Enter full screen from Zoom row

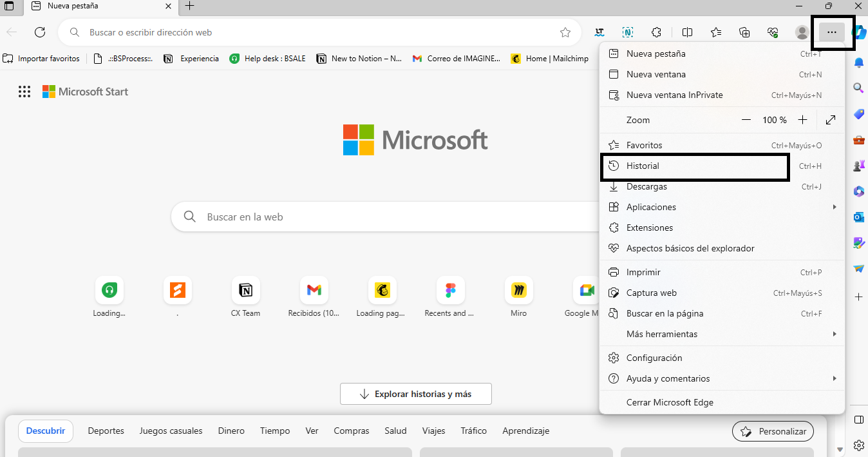(x=831, y=120)
